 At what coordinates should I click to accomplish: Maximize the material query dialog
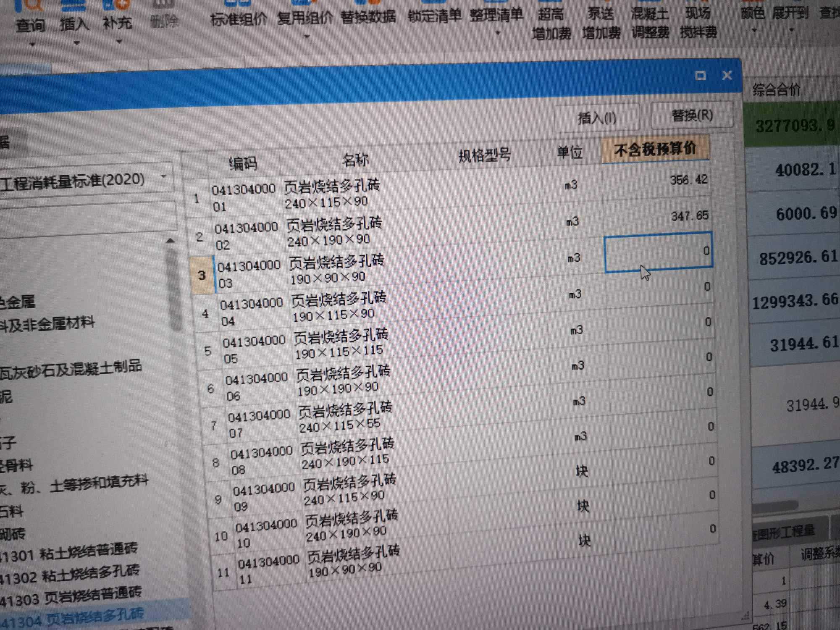click(x=700, y=76)
